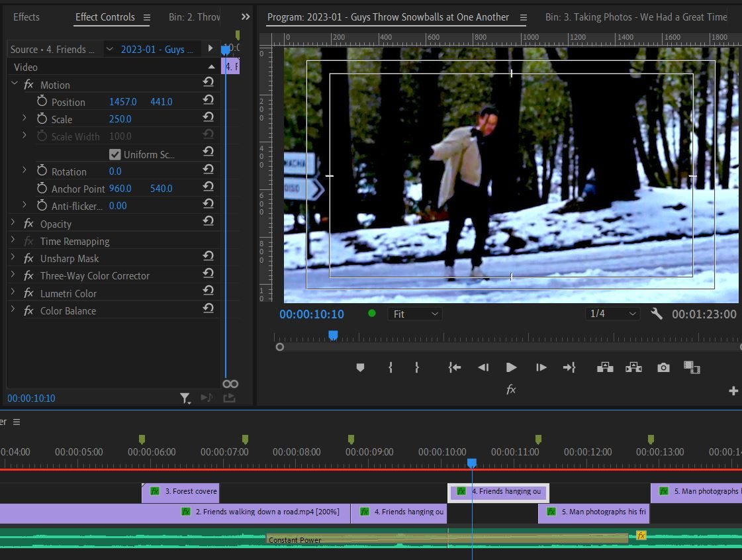Uncheck the Uniform Scale checkbox
Screen dimensions: 742x560
click(115, 154)
